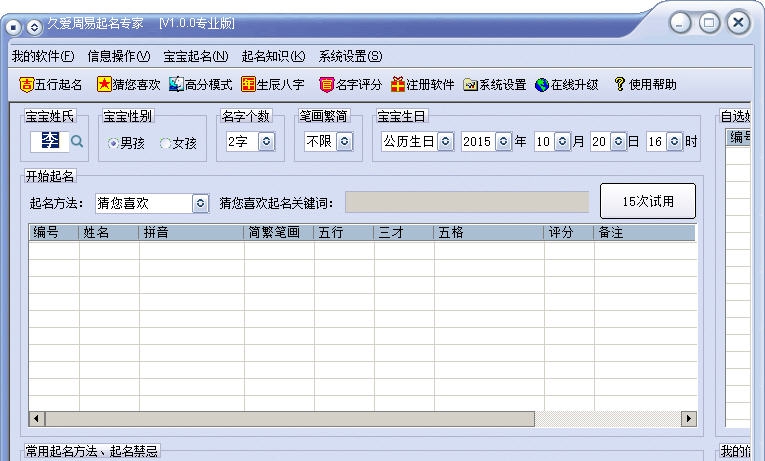
Task: Click the 注册软件 gift icon
Action: (x=398, y=84)
